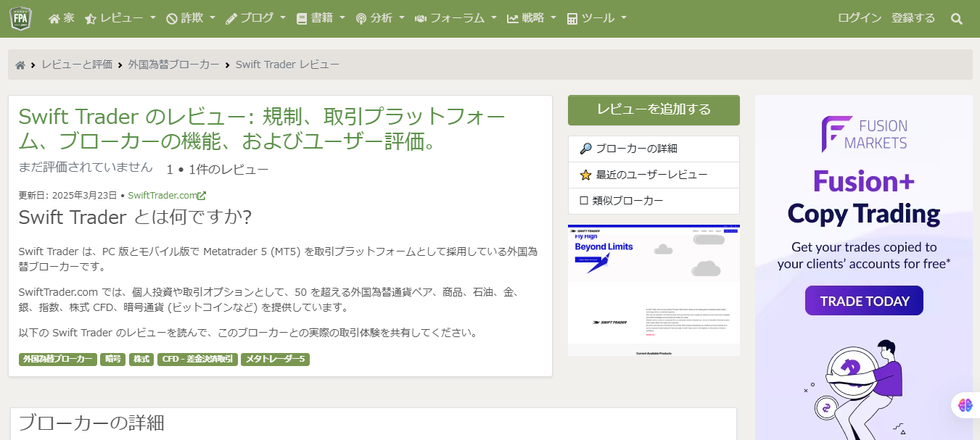Click the search magnifier icon in navbar
This screenshot has height=440, width=980.
click(957, 19)
